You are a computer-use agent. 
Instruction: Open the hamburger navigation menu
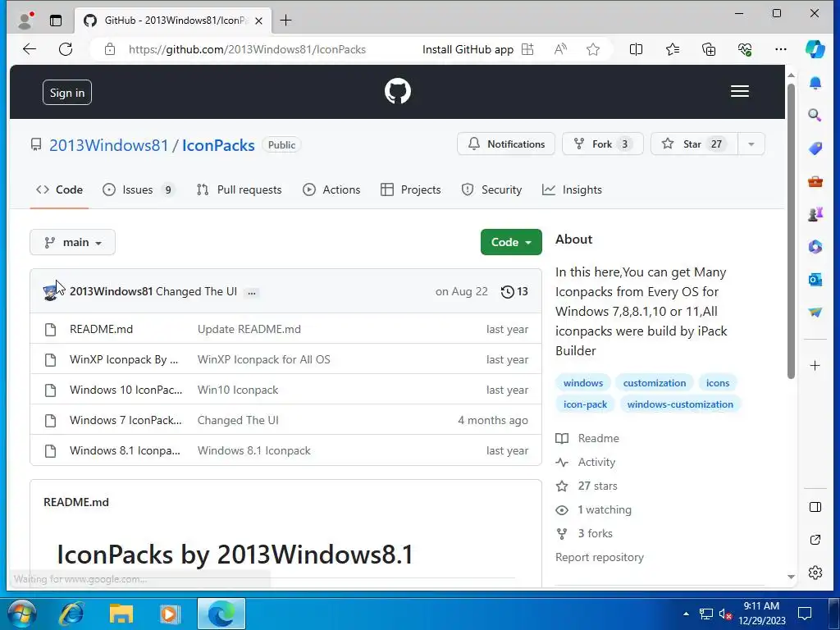739,92
